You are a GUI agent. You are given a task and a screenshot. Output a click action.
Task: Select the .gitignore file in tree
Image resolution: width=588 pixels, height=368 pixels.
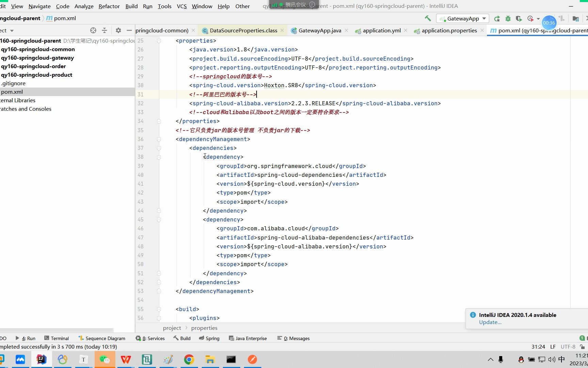tap(13, 83)
